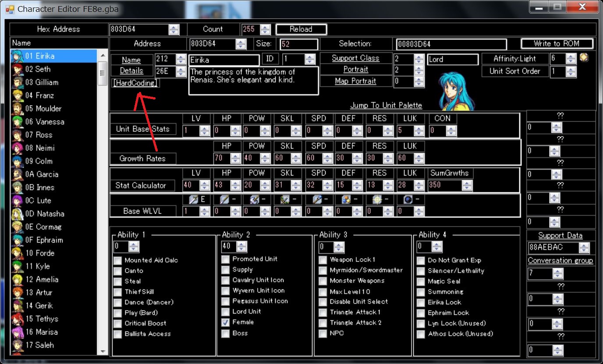Image resolution: width=603 pixels, height=364 pixels.
Task: Select 05 Moulder in the character list
Action: pyautogui.click(x=54, y=109)
